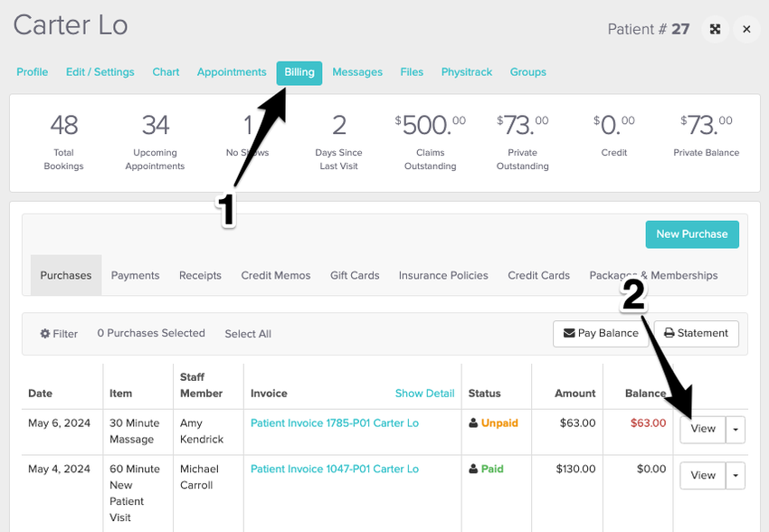Expand patient panel with fullscreen icon
This screenshot has height=532, width=769.
tap(715, 30)
